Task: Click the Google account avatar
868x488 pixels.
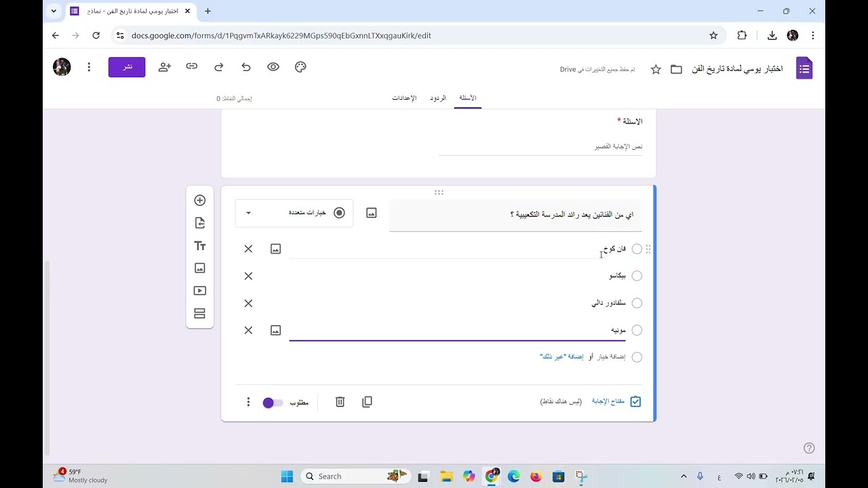Action: click(62, 67)
